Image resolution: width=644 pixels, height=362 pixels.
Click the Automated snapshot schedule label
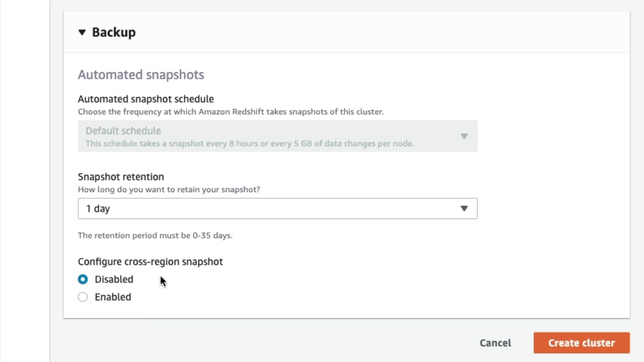click(146, 99)
